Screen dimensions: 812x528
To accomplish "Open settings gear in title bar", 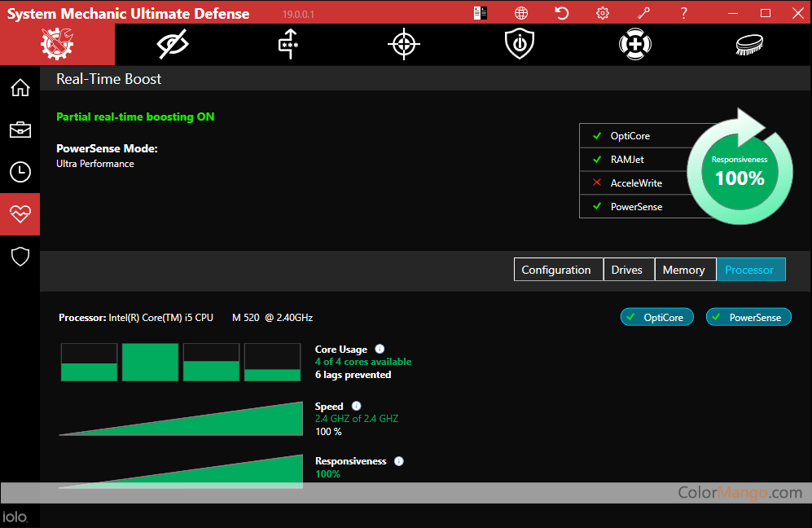I will pos(602,13).
